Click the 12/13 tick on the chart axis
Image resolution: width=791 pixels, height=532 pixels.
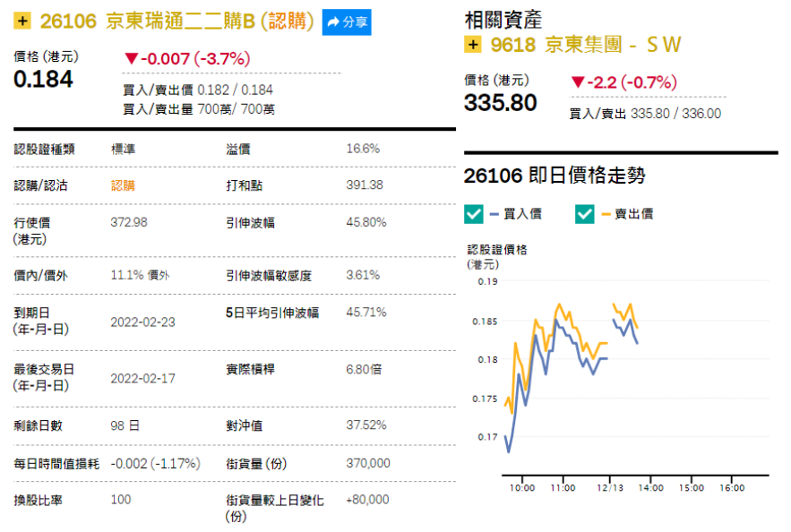(610, 487)
